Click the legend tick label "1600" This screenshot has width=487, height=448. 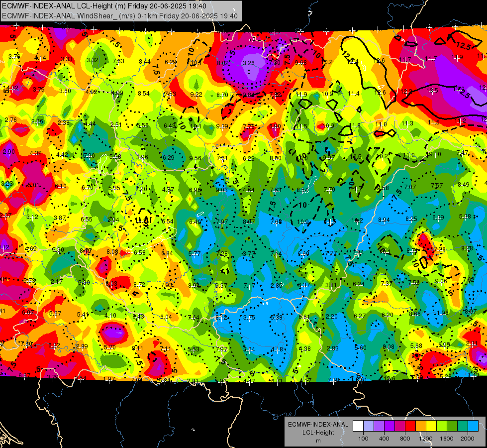pyautogui.click(x=447, y=439)
